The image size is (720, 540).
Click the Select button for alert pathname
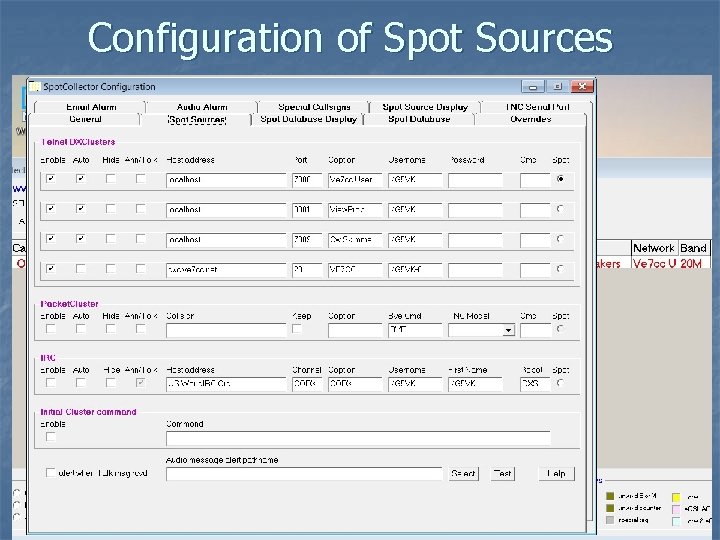pyautogui.click(x=463, y=473)
